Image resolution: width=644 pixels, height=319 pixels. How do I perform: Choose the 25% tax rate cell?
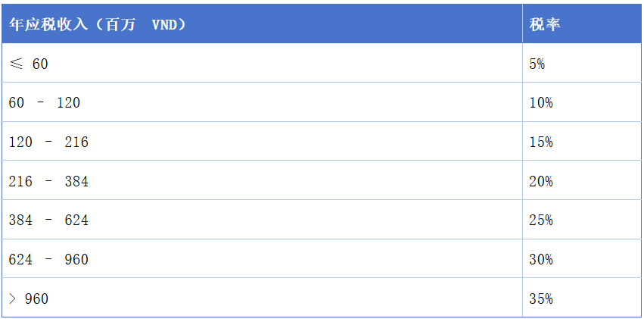pyautogui.click(x=541, y=220)
